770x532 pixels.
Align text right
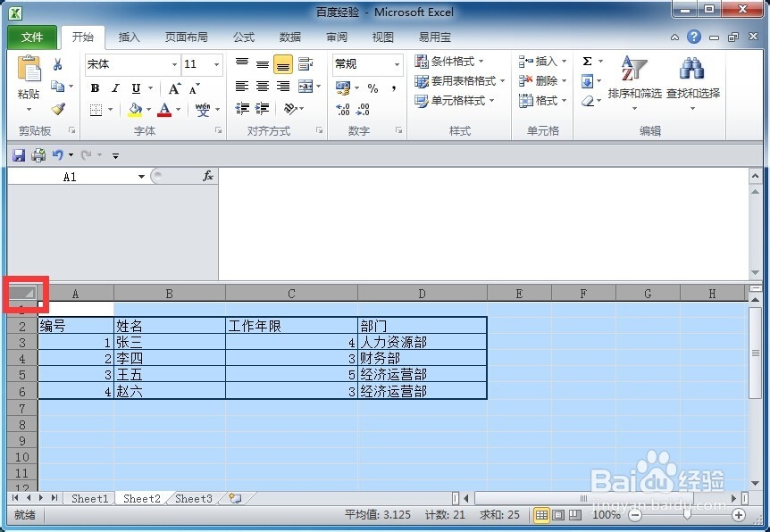tap(283, 87)
